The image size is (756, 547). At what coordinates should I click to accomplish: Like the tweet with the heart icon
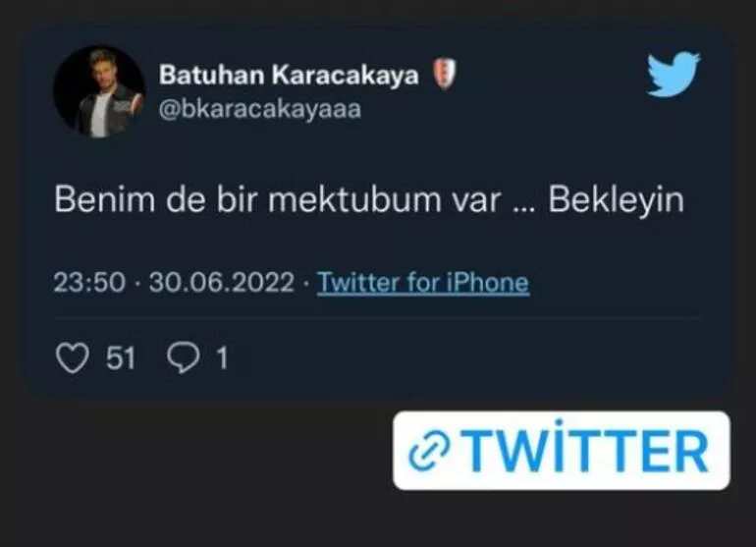point(73,357)
